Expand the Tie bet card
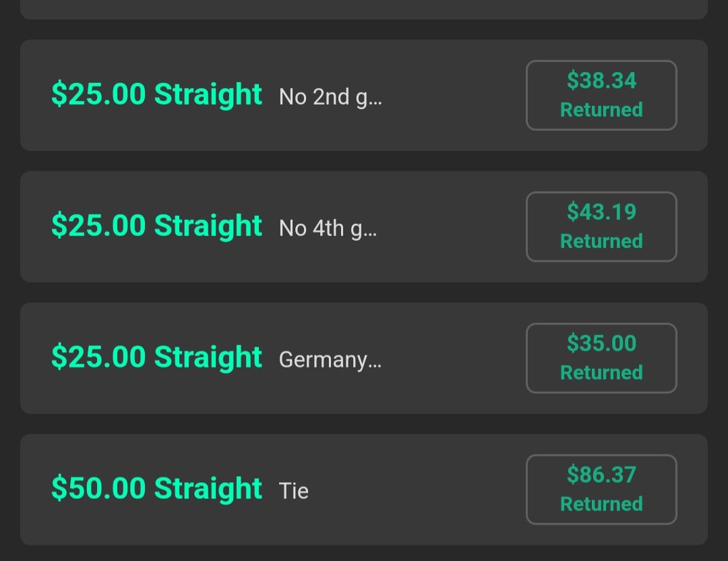728x561 pixels. (x=364, y=490)
